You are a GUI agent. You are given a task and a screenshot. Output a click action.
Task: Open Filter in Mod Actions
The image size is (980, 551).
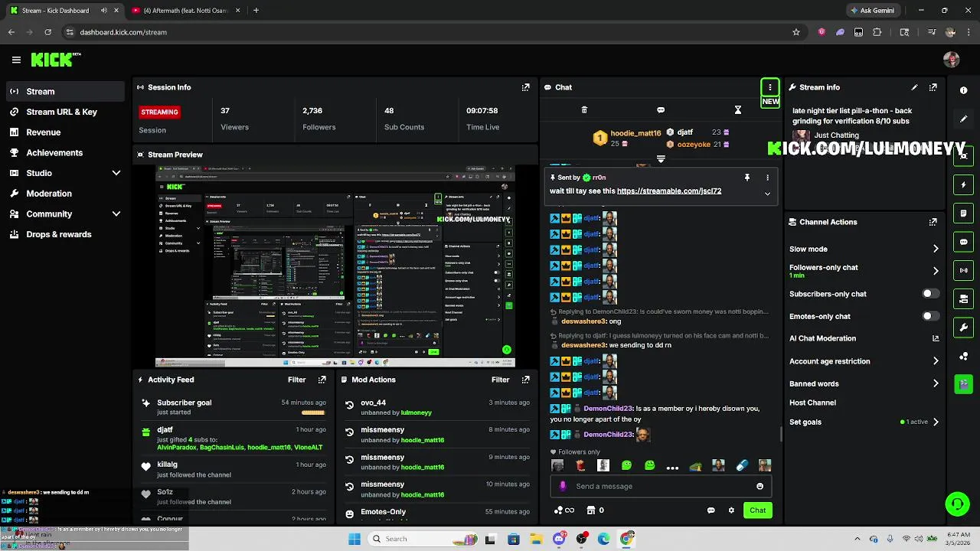coord(500,380)
